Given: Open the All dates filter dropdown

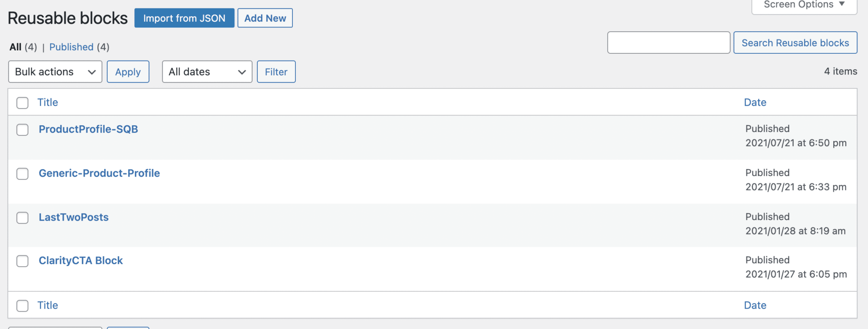Looking at the screenshot, I should [207, 72].
